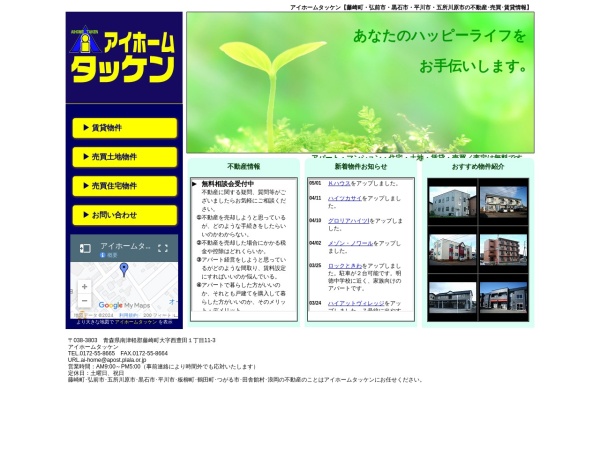The image size is (600, 450).
Task: Toggle the map sidebar panel icon
Action: pos(85,248)
